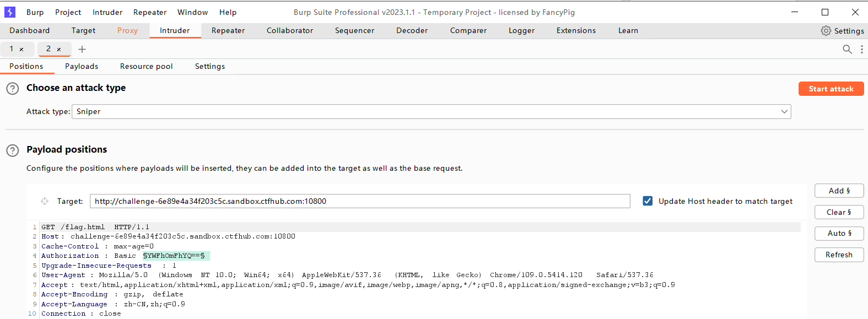Viewport: 868px width, 319px height.
Task: Select Intruder attack tab 2
Action: (48, 49)
